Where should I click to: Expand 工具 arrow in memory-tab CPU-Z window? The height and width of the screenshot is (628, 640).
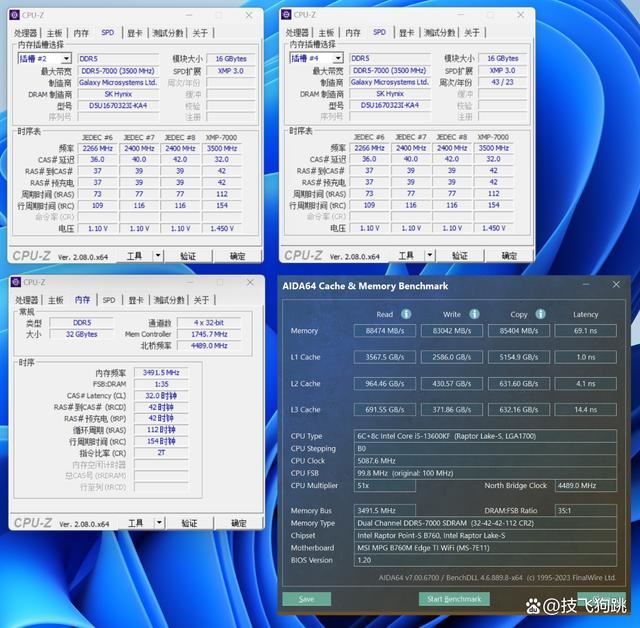point(159,523)
